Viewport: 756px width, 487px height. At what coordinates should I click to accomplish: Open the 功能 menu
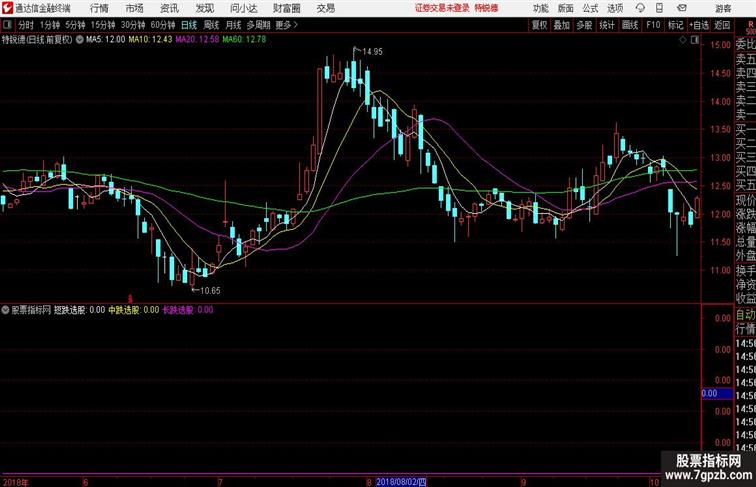click(541, 8)
